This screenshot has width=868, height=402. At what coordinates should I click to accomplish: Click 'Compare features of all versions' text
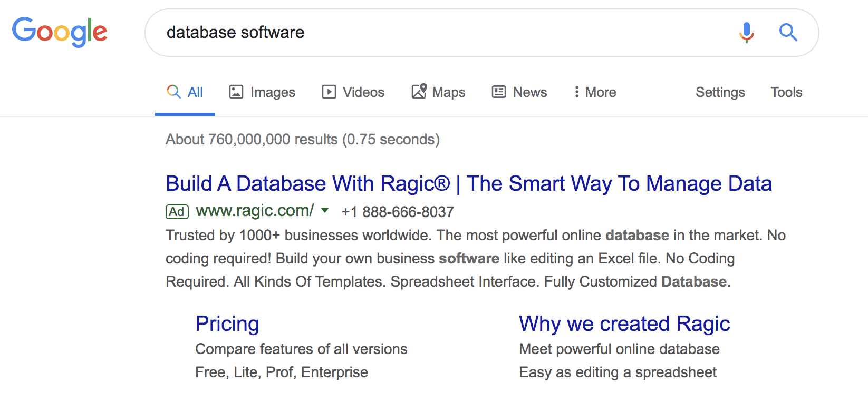coord(301,349)
